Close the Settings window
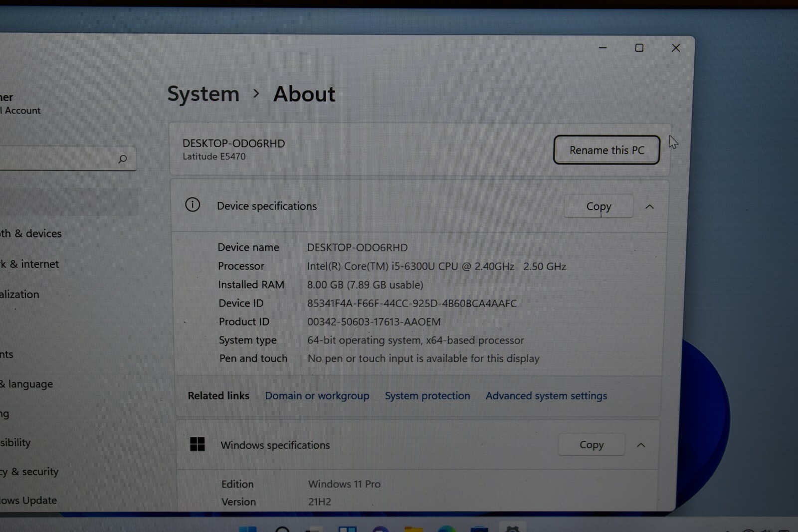The image size is (798, 532). 676,48
